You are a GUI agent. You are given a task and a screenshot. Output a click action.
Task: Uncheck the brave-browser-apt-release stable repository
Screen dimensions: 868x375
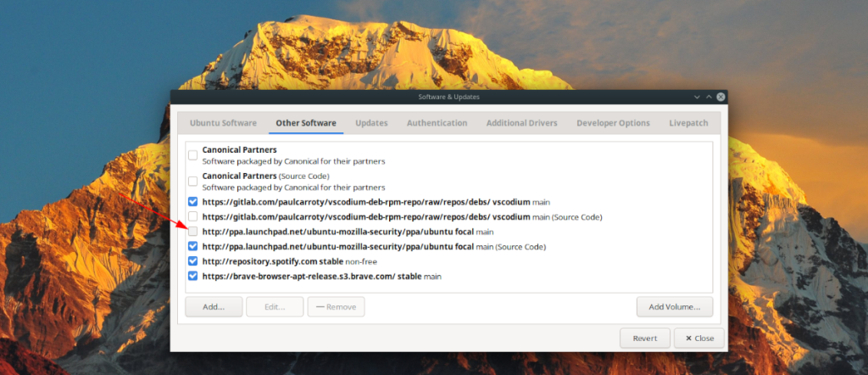[192, 276]
